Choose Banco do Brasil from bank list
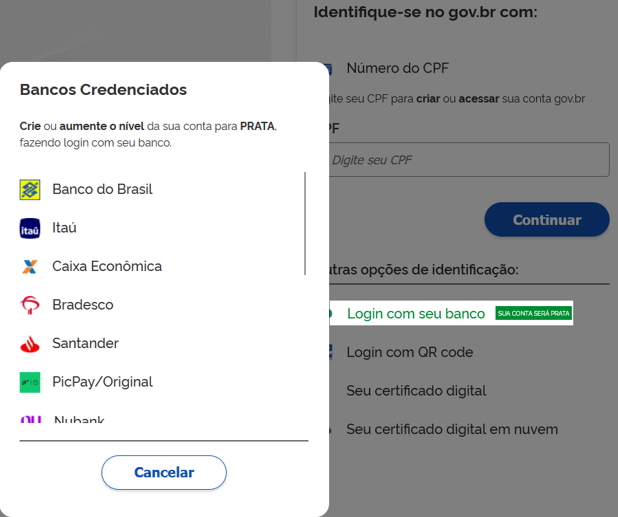618x517 pixels. coord(102,189)
